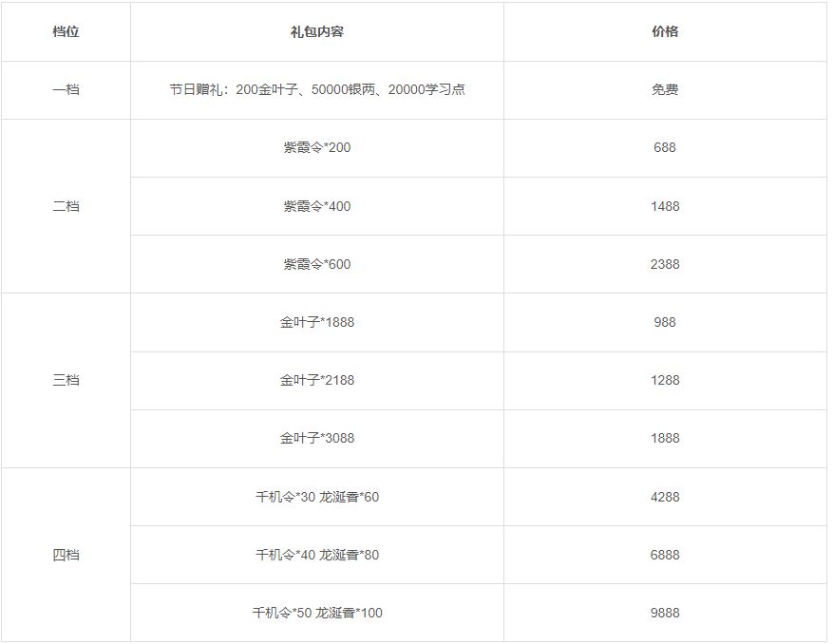The height and width of the screenshot is (644, 833).
Task: Click the 千机令*30 龙涎香*60 cell
Action: pos(317,497)
